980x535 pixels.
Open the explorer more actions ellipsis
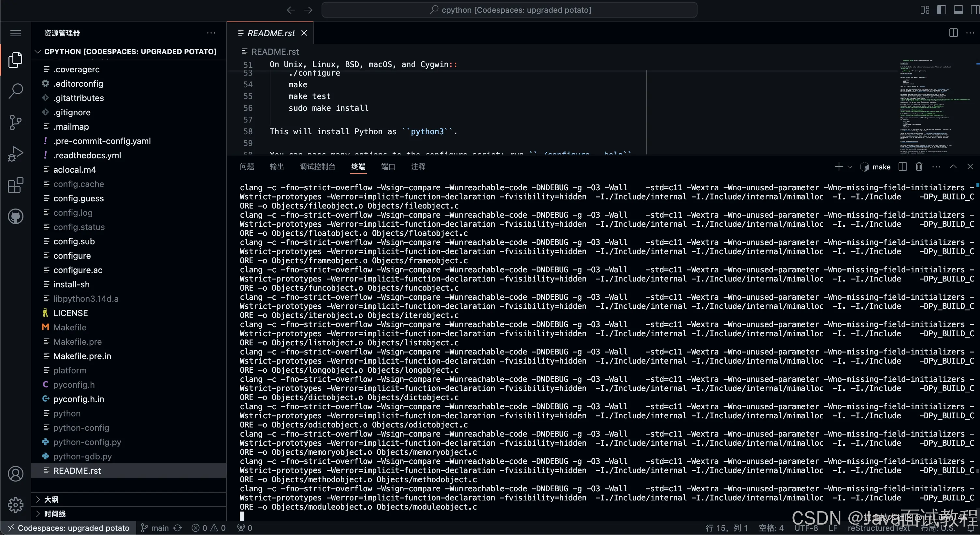pos(211,33)
